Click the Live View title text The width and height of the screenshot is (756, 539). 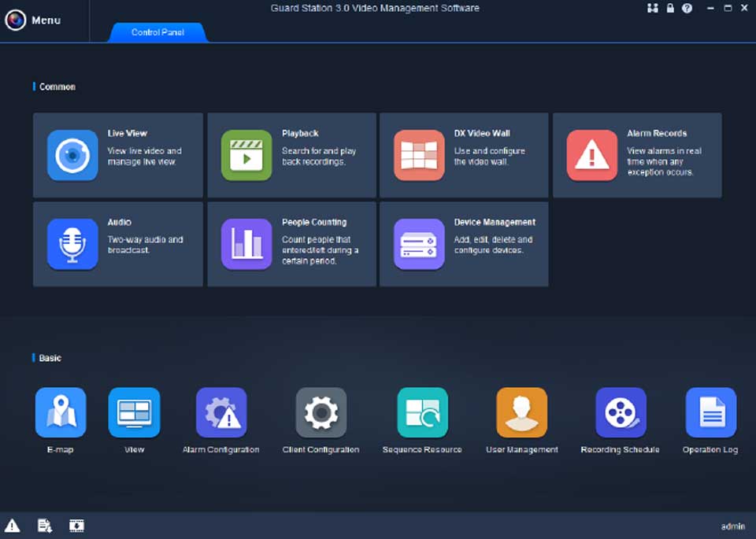click(128, 134)
